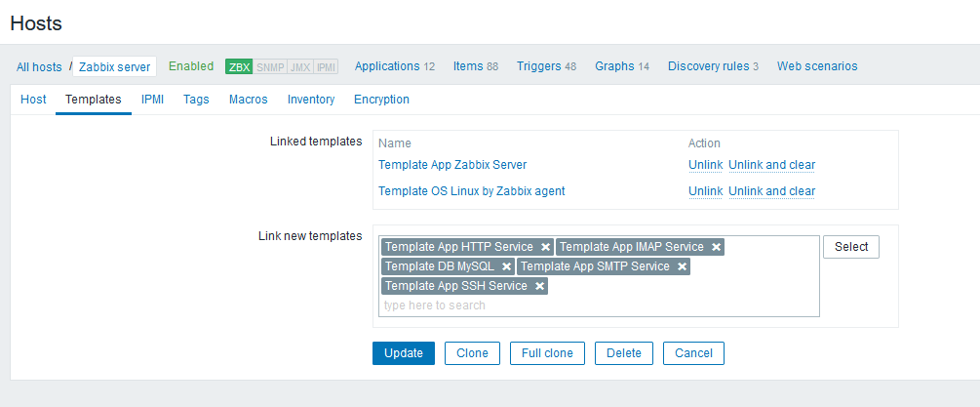
Task: Click the Action column header
Action: (704, 143)
